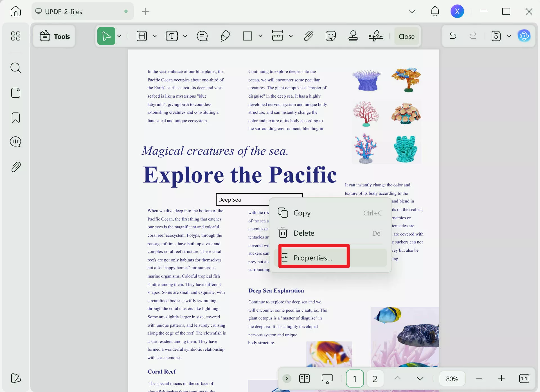Expand the text box tool dropdown
540x392 pixels.
click(185, 36)
